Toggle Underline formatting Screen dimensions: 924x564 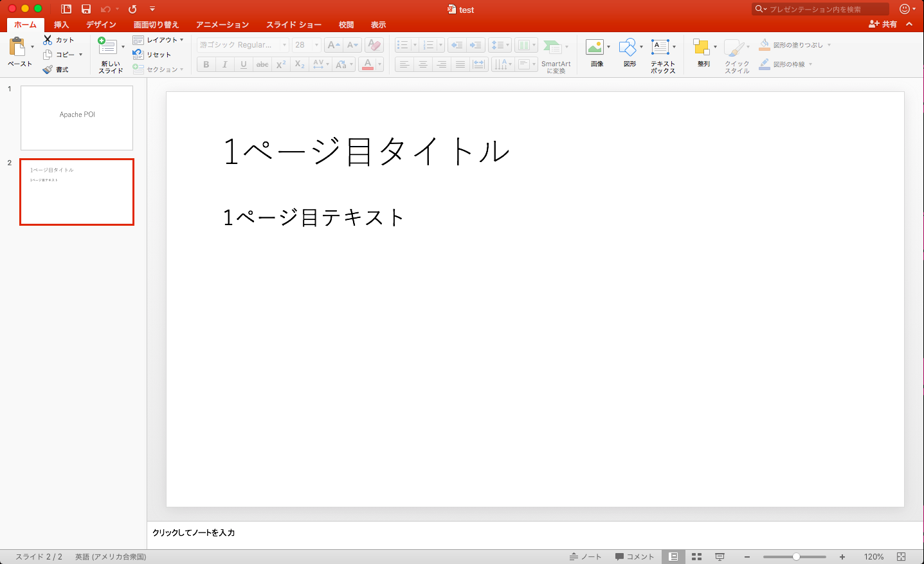tap(243, 64)
